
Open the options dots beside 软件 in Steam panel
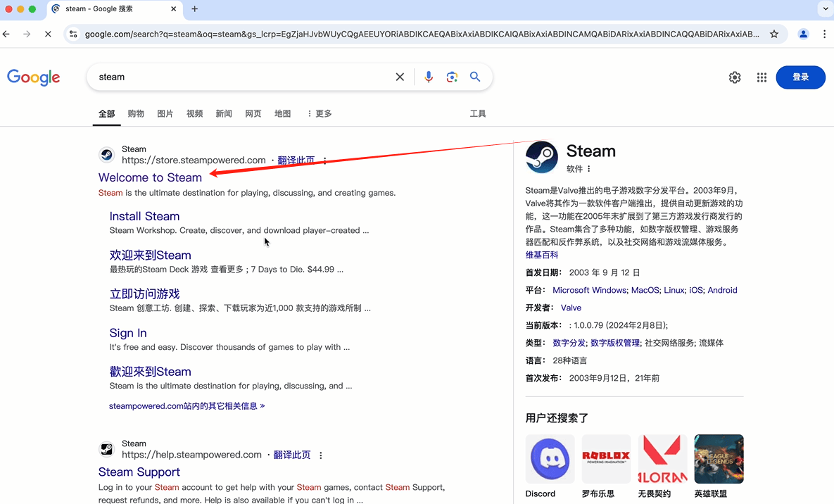tap(588, 169)
